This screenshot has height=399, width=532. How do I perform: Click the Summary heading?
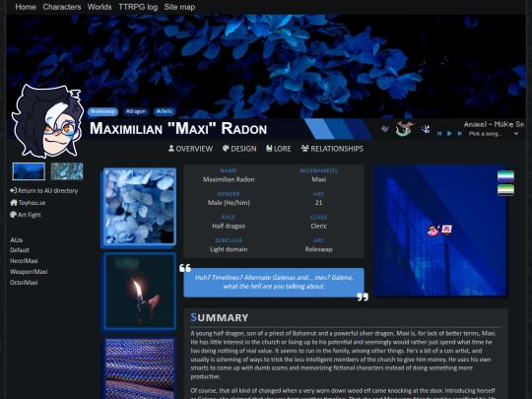pos(220,317)
